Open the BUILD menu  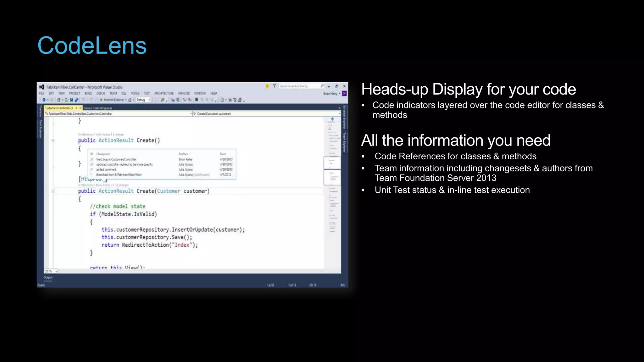88,93
